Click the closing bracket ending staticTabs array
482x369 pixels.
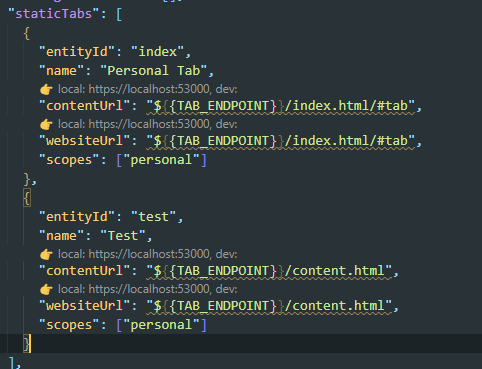tap(11, 363)
